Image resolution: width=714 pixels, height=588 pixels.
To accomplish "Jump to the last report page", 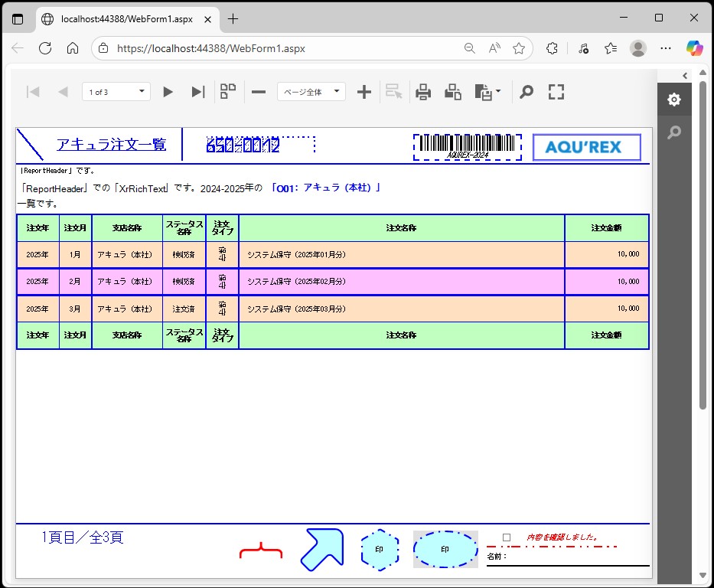I will click(x=197, y=92).
